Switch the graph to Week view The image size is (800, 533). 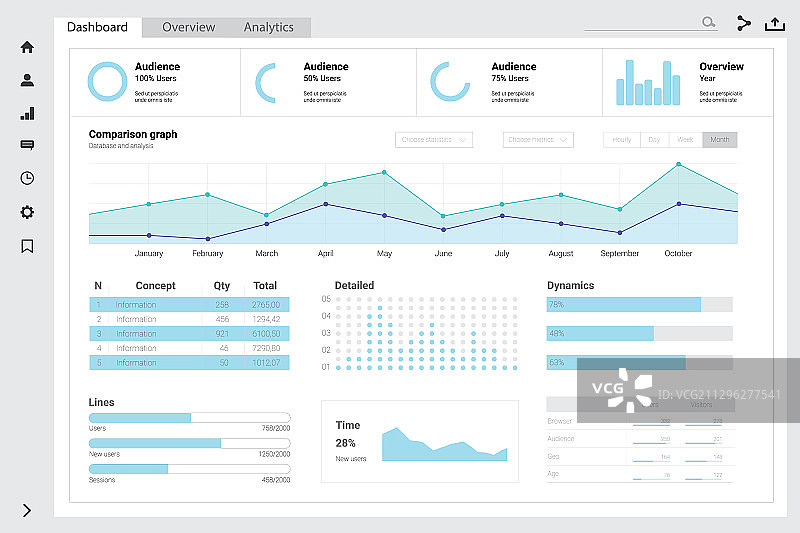click(685, 140)
